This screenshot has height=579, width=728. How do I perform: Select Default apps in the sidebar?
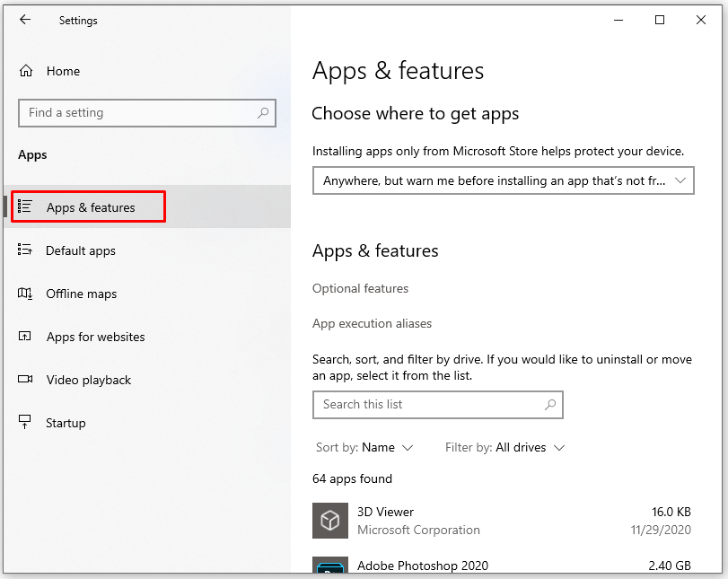click(x=81, y=250)
